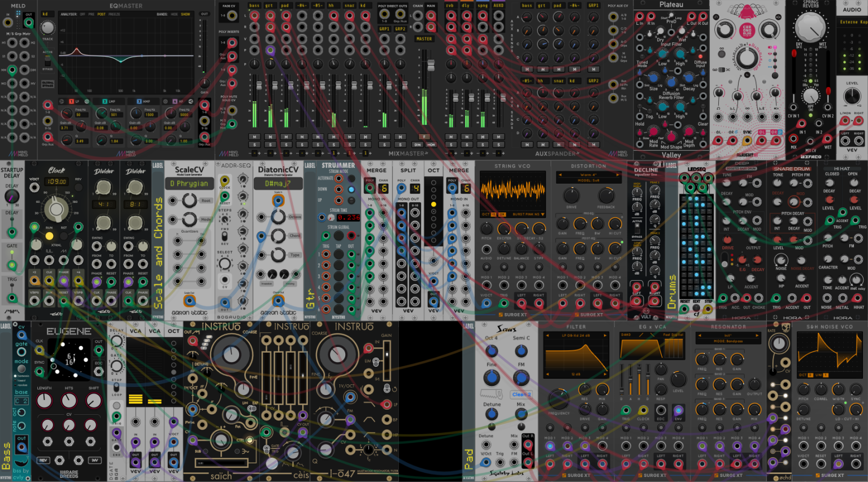Adjust the TRACK knob on EQMaster
868x482 pixels.
click(48, 28)
